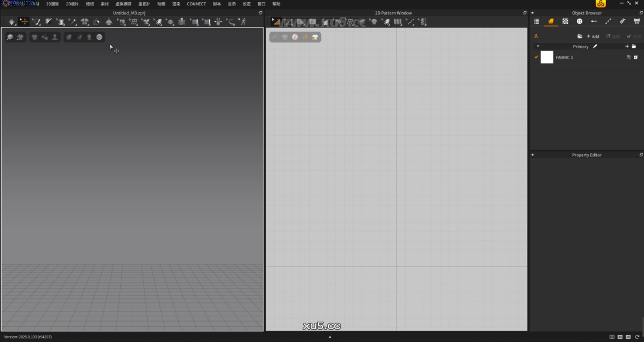Click the + Add button in Object Browser
Image resolution: width=644 pixels, height=342 pixels.
tap(592, 36)
